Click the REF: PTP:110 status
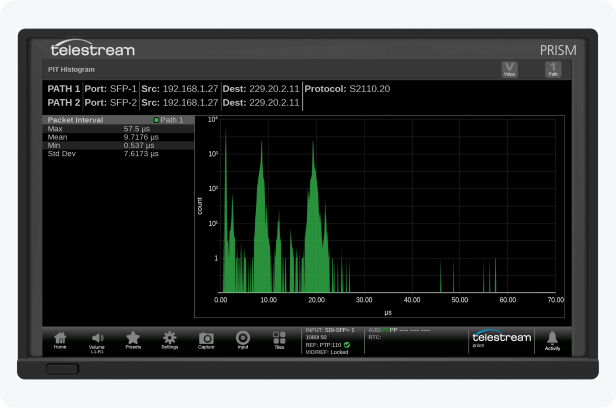Viewport: 616px width, 408px height. (323, 345)
